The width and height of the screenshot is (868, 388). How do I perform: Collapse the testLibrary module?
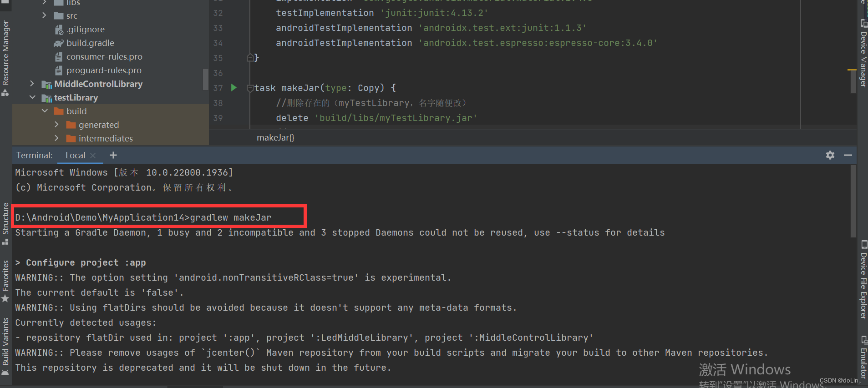tap(32, 97)
